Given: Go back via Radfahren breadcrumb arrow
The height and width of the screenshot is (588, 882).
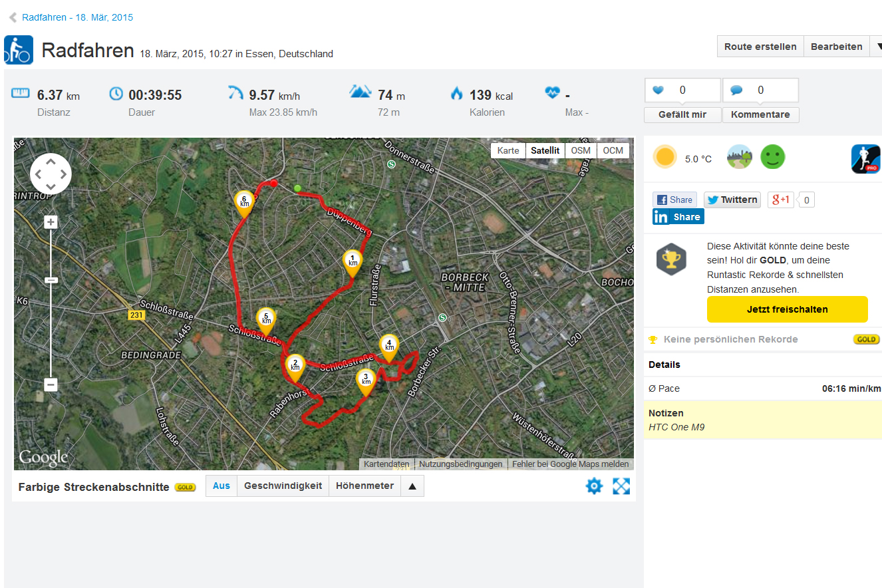Looking at the screenshot, I should [13, 17].
